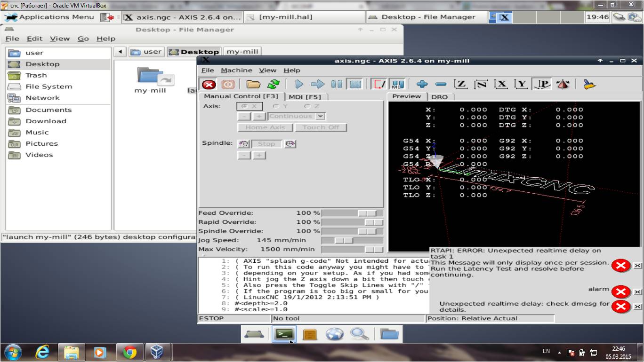Open the Edit menu in File Manager
Screen dimensions: 644x362
point(34,39)
